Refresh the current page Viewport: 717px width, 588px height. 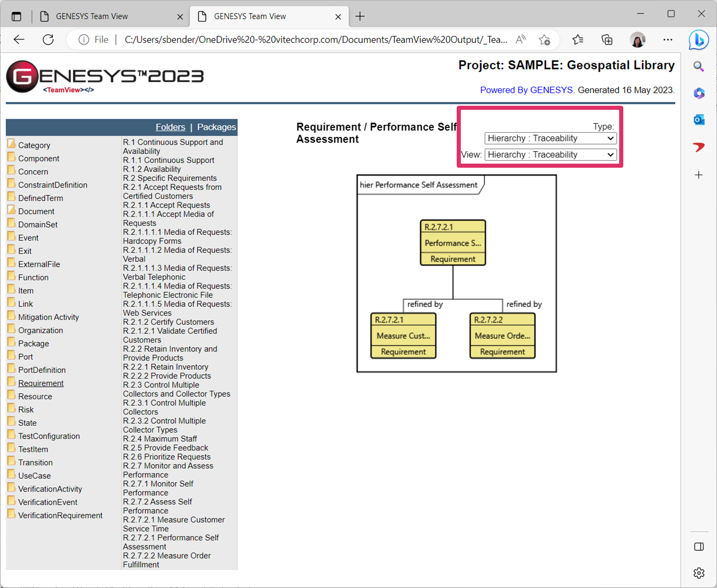click(x=48, y=40)
